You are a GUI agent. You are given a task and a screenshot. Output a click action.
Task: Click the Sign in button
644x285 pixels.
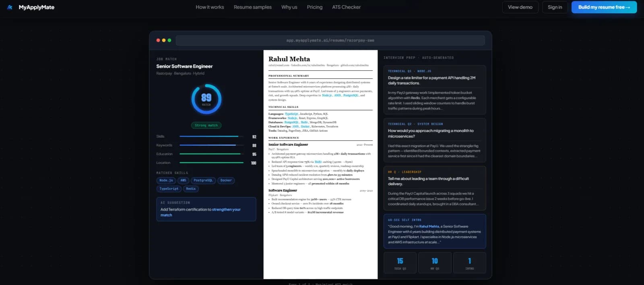[x=555, y=7]
